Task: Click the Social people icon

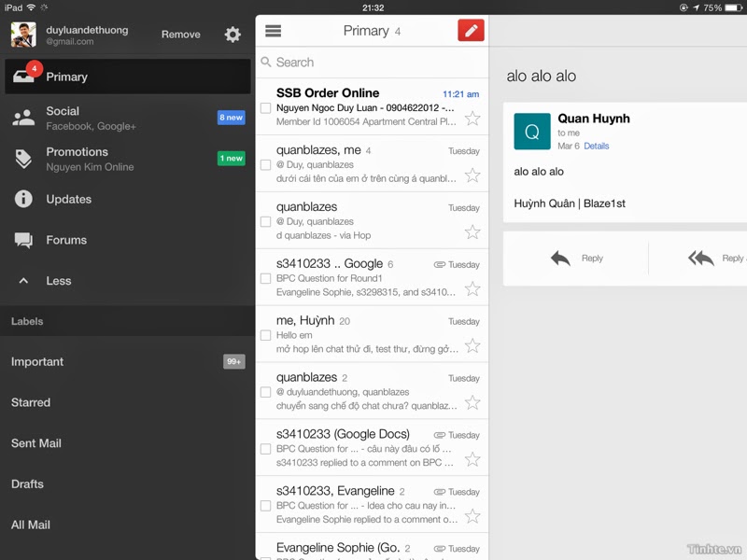Action: [23, 118]
